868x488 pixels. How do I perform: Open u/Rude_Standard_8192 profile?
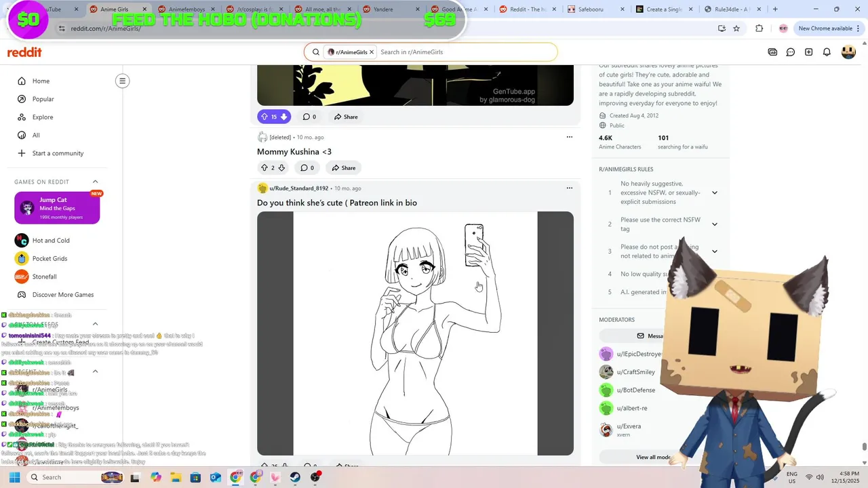click(298, 188)
